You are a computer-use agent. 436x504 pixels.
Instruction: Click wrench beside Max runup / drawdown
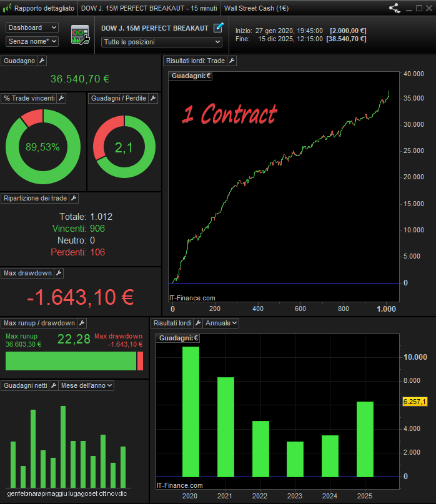click(81, 323)
